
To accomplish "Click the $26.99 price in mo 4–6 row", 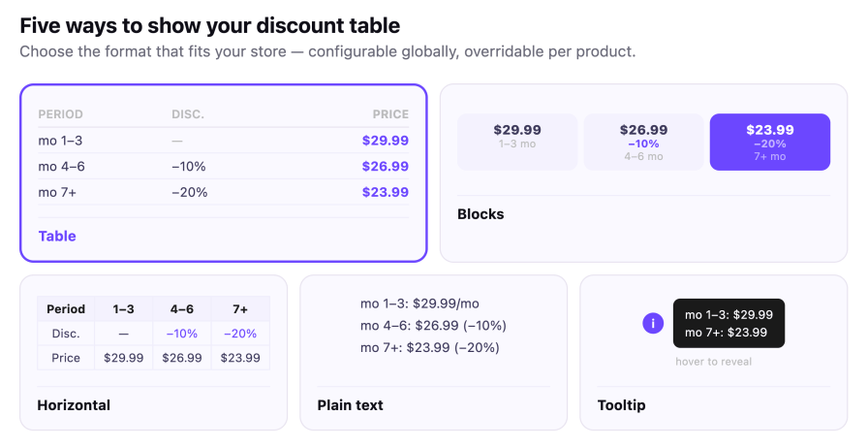I will pos(386,167).
